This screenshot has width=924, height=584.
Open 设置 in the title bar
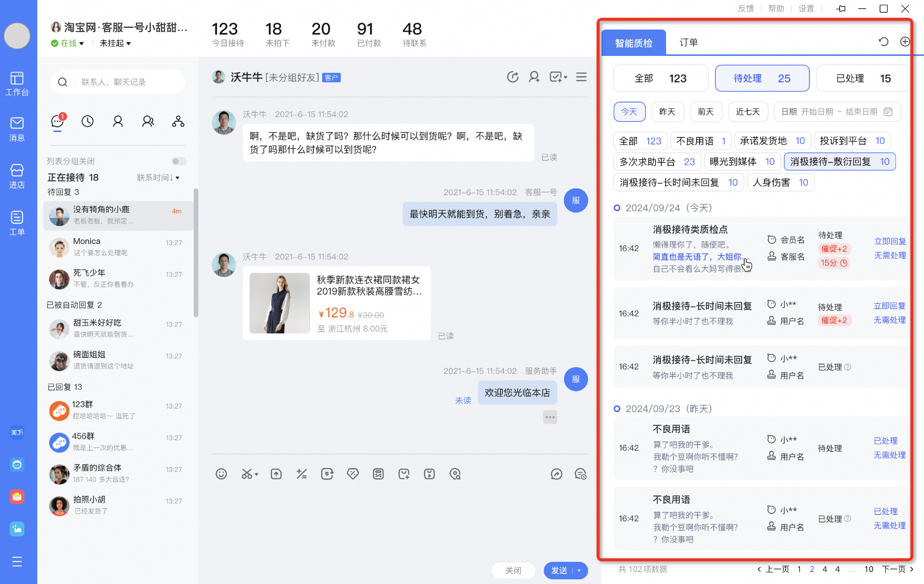806,8
